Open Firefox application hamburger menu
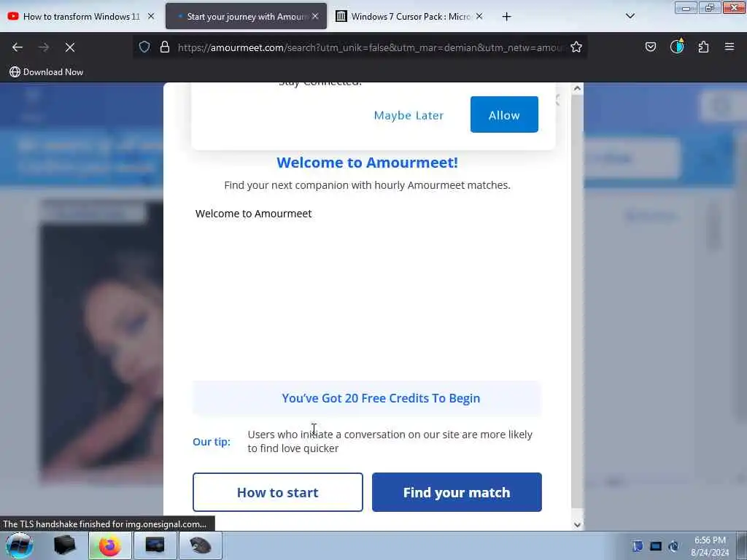The height and width of the screenshot is (560, 747). click(x=729, y=47)
